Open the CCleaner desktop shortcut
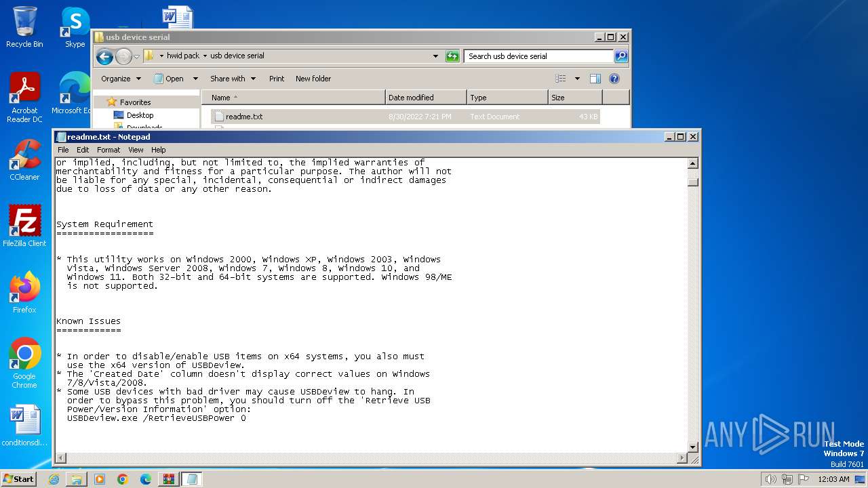The image size is (868, 488). [24, 160]
